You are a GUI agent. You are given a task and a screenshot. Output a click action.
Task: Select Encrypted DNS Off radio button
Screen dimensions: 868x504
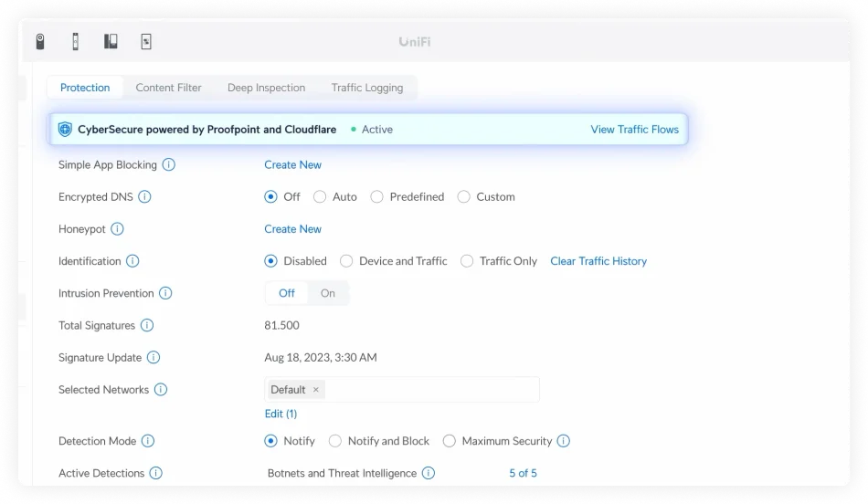click(x=270, y=197)
